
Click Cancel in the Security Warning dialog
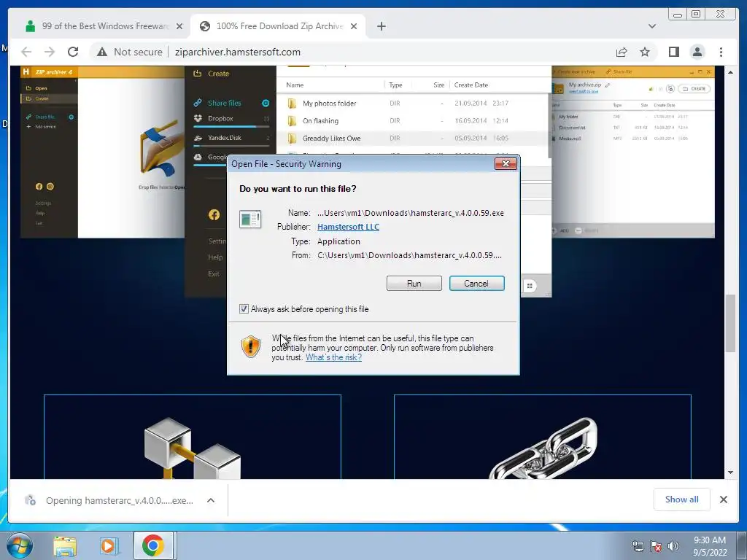(x=476, y=284)
